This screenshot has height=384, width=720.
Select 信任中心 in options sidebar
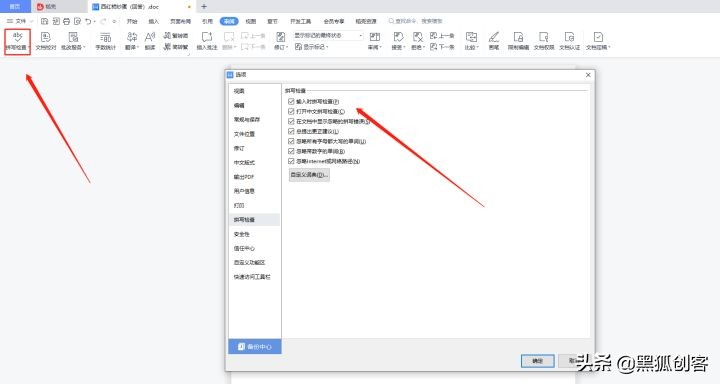[254, 248]
